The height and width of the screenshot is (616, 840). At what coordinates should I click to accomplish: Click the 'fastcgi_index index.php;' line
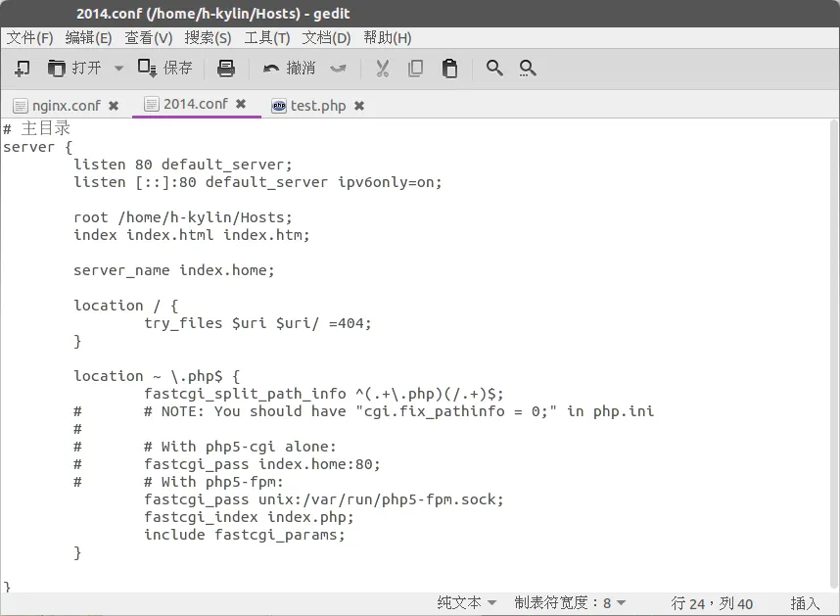coord(249,517)
